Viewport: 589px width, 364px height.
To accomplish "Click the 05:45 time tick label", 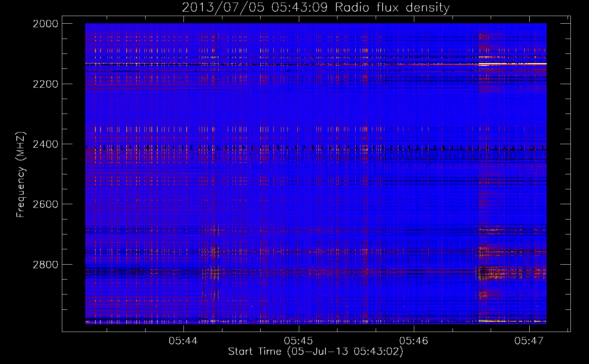I will [299, 341].
